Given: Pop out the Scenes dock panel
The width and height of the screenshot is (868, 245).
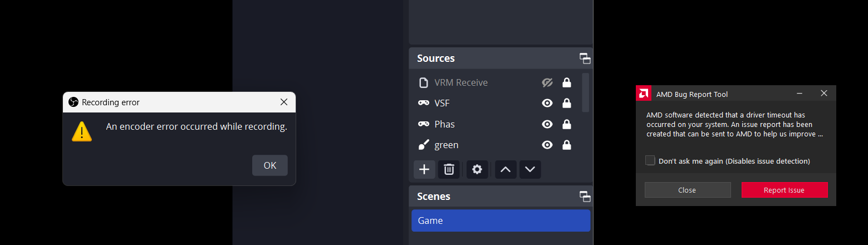Looking at the screenshot, I should [585, 196].
